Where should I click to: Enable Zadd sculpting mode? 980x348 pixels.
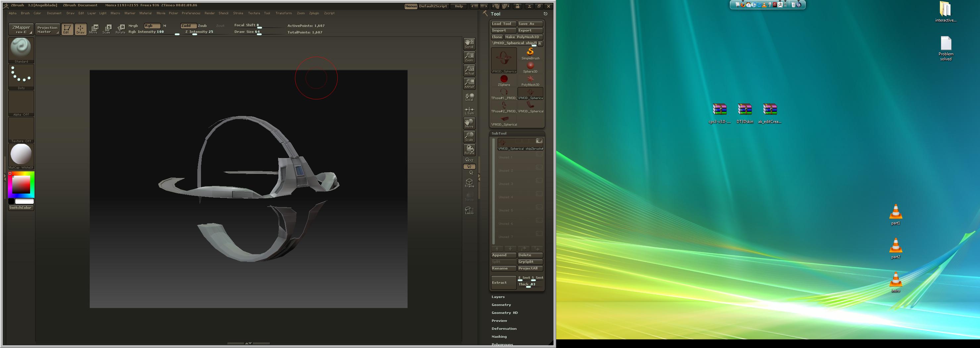click(188, 26)
